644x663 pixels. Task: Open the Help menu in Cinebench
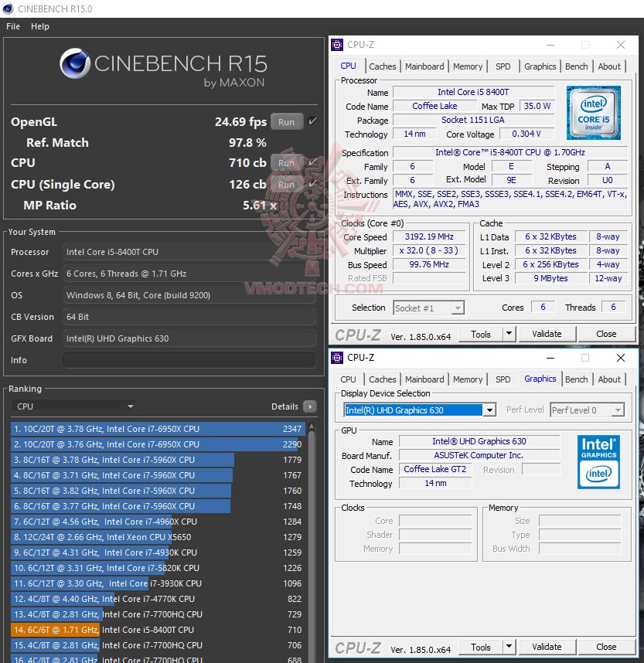pos(39,26)
